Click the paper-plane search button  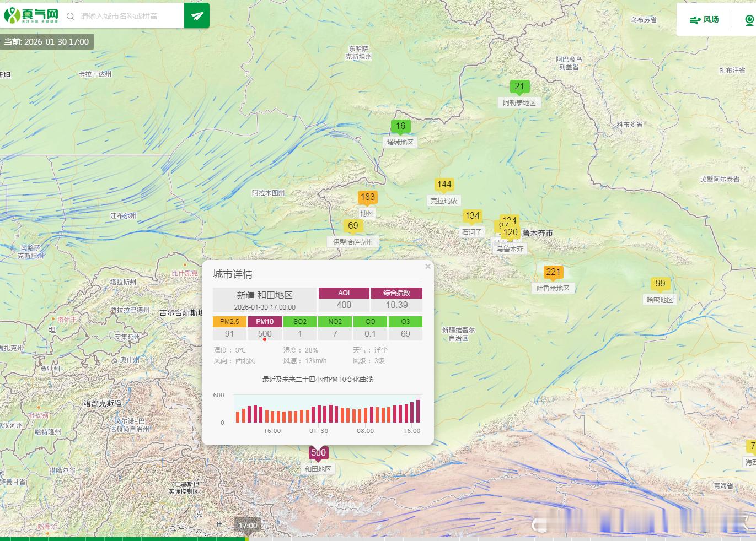point(197,16)
